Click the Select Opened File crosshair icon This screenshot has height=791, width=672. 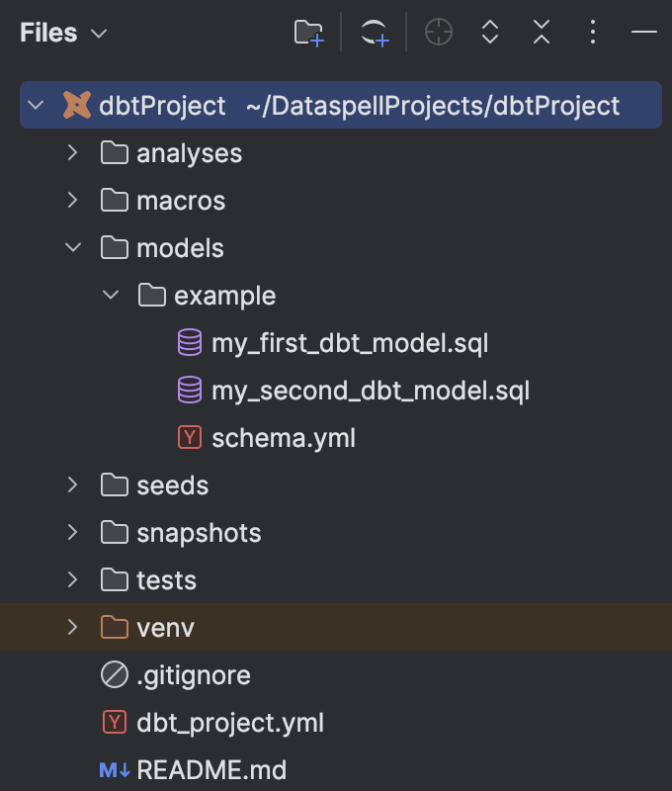click(x=438, y=33)
